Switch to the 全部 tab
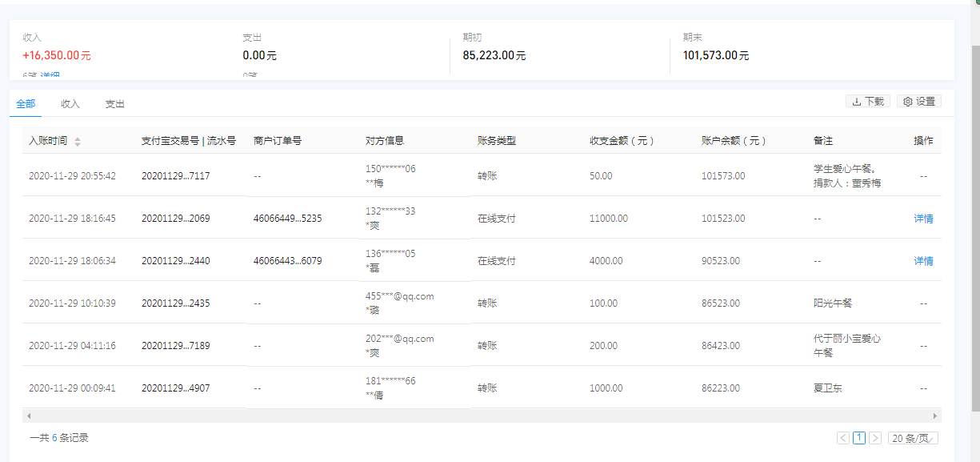 click(x=26, y=104)
